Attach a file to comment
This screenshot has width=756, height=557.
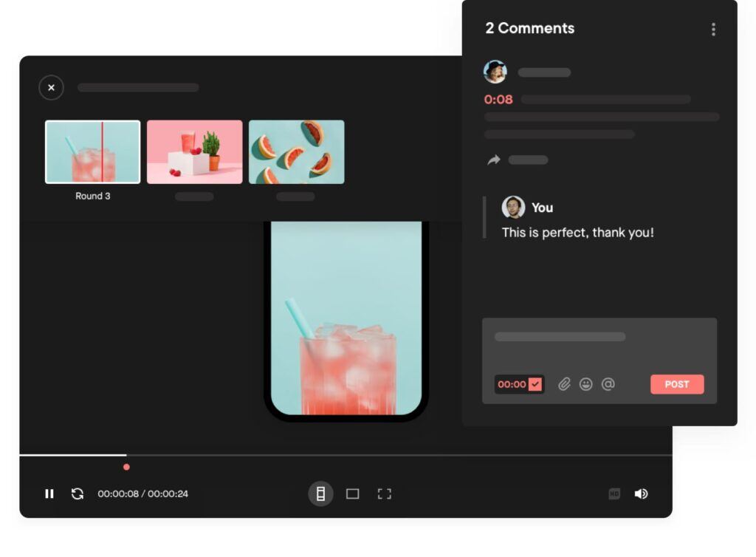click(x=564, y=384)
